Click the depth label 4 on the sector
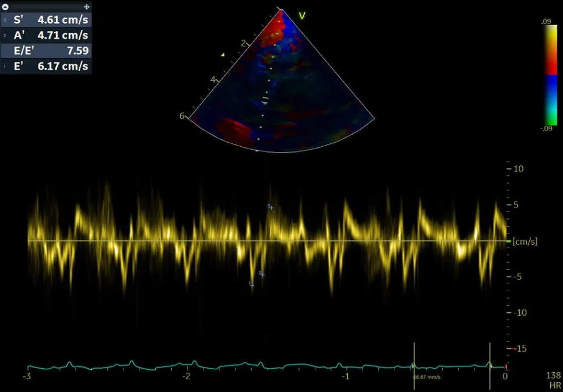The height and width of the screenshot is (392, 563). coord(213,80)
